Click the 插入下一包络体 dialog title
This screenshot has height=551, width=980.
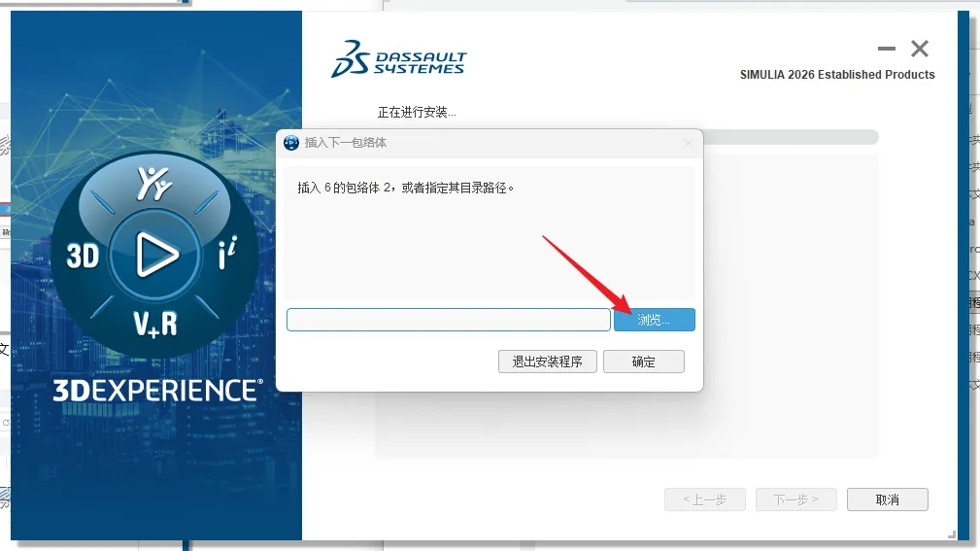tap(346, 143)
